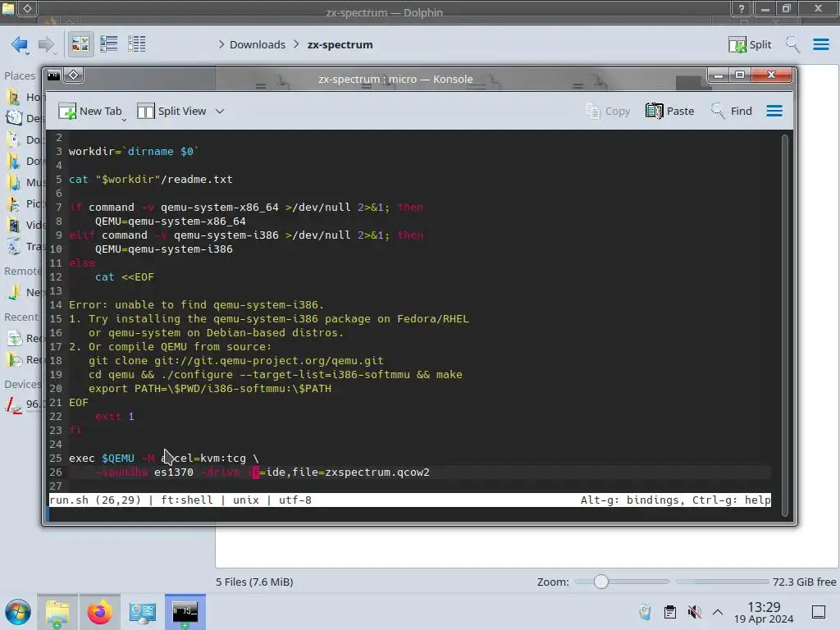The height and width of the screenshot is (630, 840).
Task: Click Konsole window pin icon
Action: [73, 75]
